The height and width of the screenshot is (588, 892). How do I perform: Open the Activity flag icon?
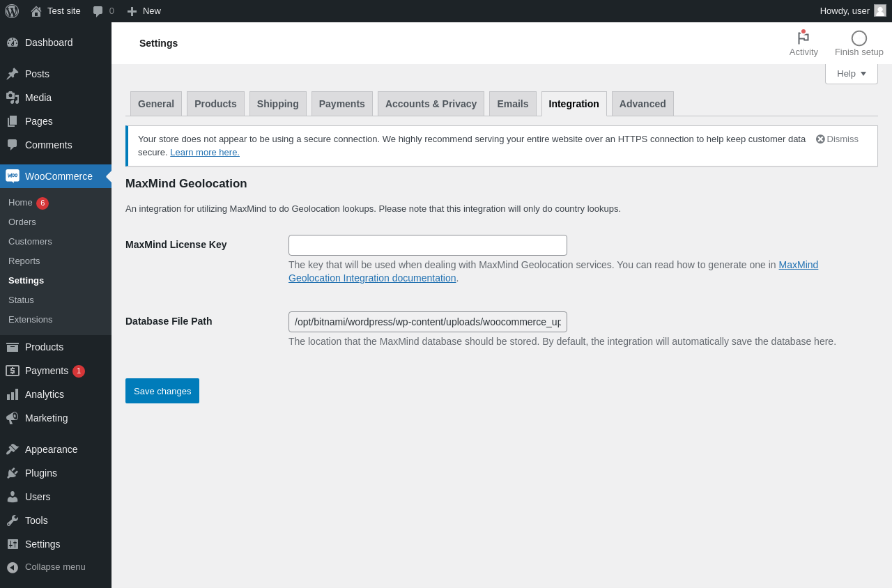click(x=803, y=38)
